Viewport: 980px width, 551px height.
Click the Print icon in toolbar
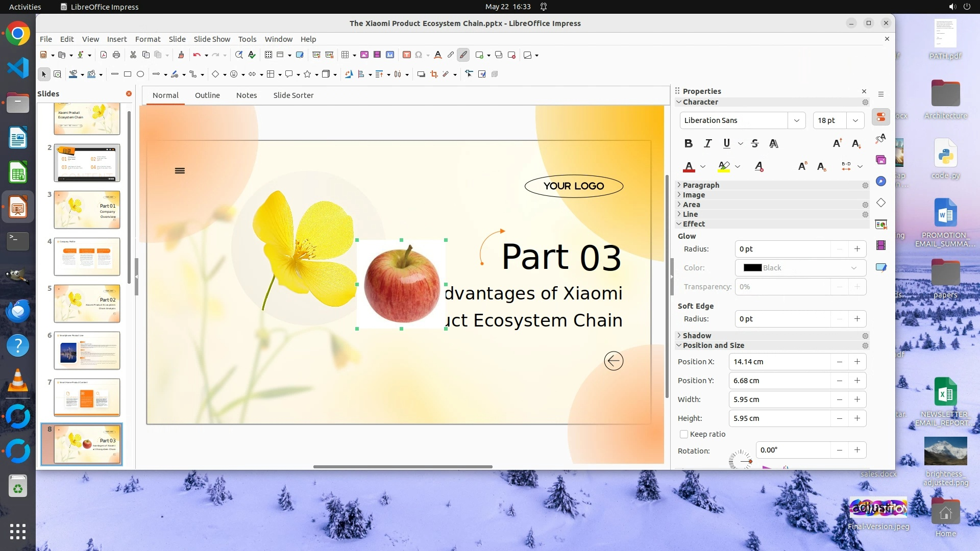116,55
